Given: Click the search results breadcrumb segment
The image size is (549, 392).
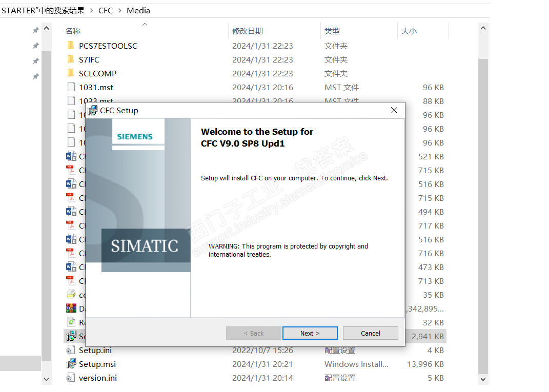Looking at the screenshot, I should (43, 10).
